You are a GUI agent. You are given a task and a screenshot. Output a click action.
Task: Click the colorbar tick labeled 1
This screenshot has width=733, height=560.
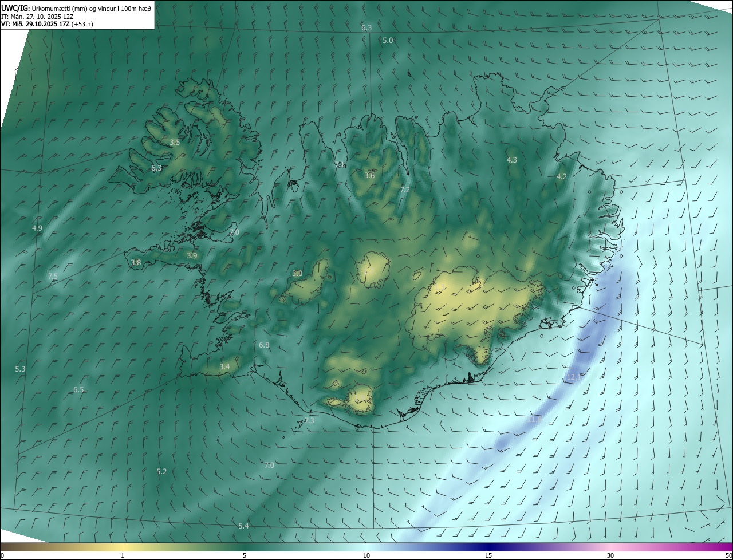(x=123, y=555)
